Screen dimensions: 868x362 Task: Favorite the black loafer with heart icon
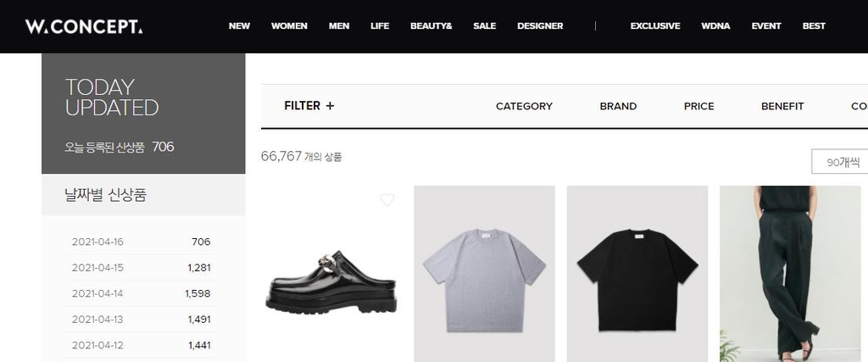point(387,200)
